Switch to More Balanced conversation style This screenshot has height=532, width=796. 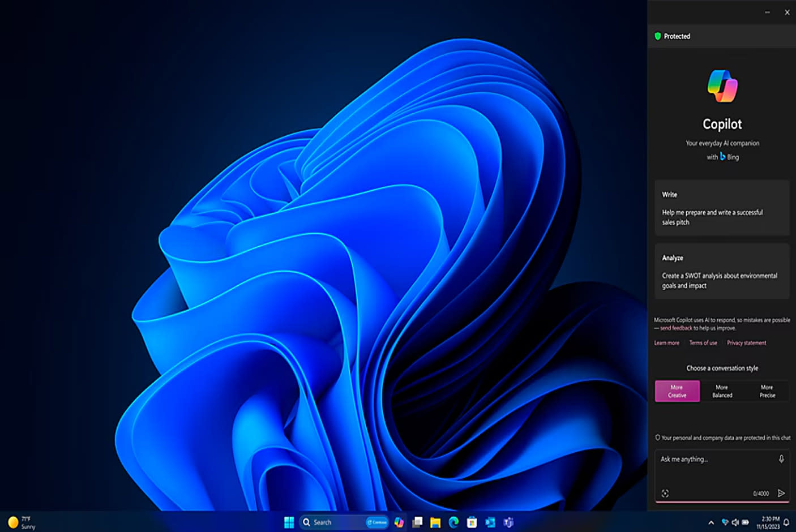pyautogui.click(x=722, y=391)
